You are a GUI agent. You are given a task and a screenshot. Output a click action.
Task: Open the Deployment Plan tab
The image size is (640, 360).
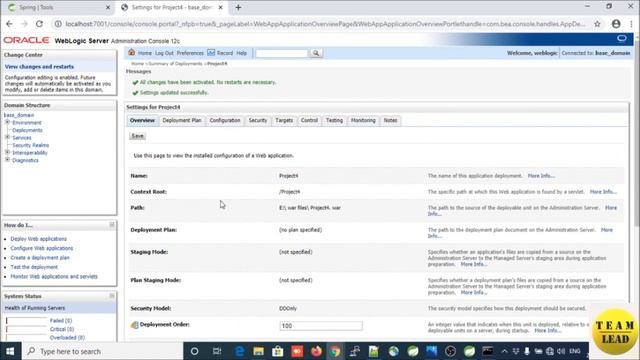(x=182, y=120)
